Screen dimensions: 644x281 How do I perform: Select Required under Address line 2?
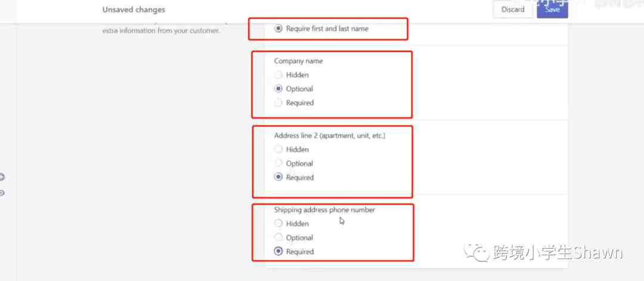(x=278, y=177)
